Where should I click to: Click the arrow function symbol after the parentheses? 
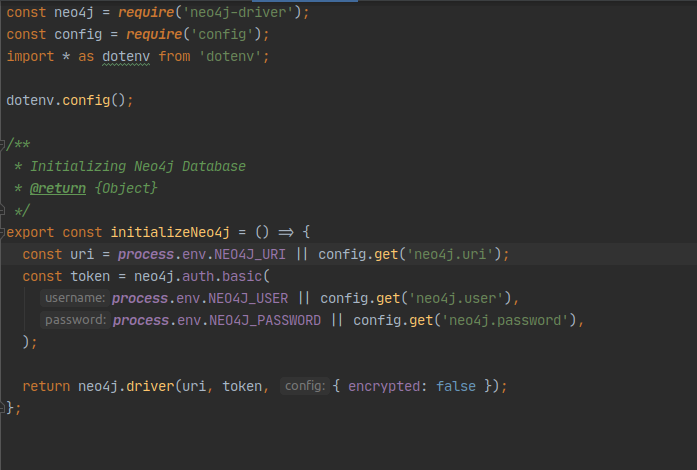pyautogui.click(x=286, y=232)
